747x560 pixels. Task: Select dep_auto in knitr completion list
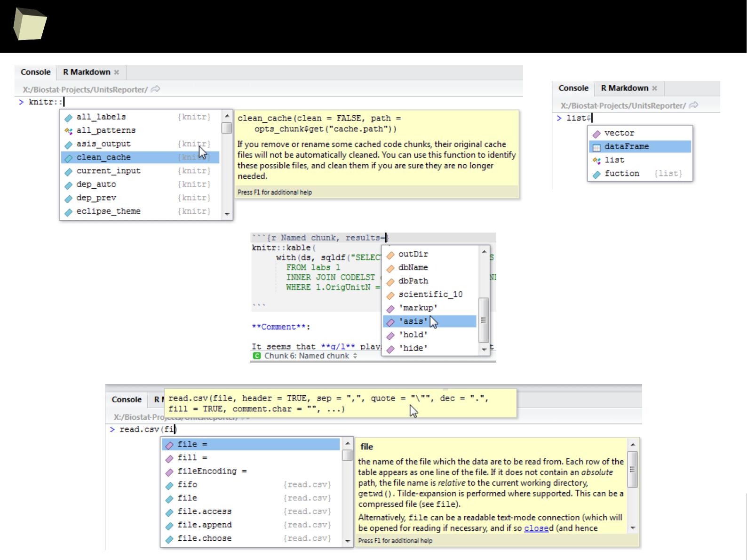140,184
